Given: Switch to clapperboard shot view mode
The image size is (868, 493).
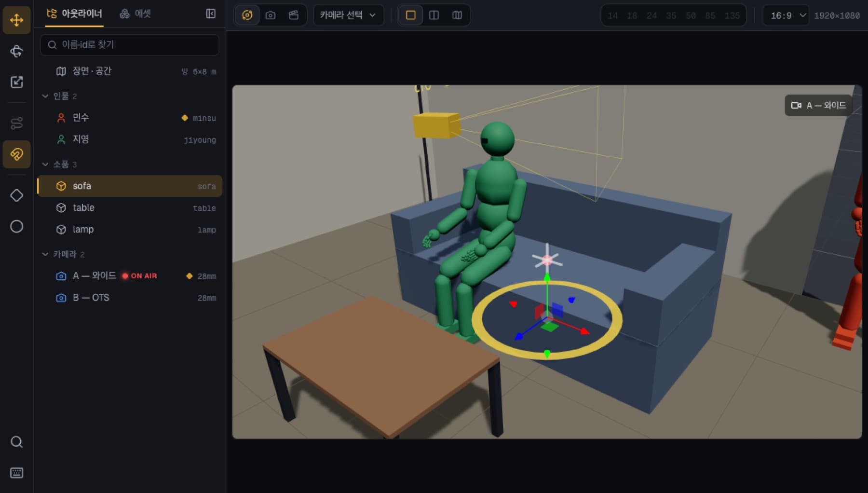Looking at the screenshot, I should (294, 15).
